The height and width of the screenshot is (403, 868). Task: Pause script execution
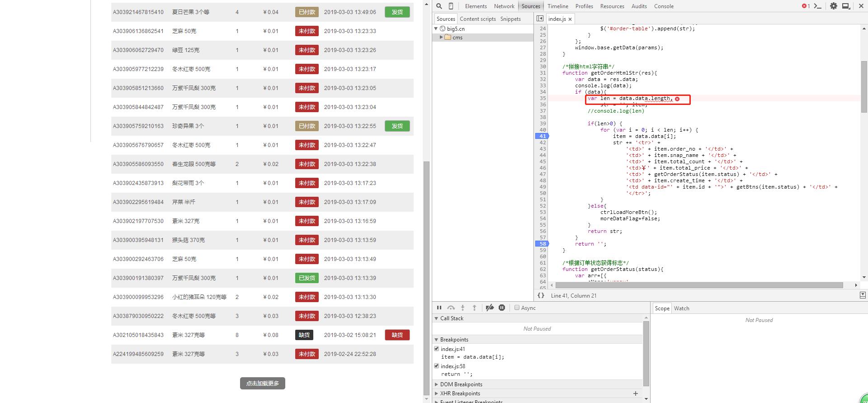439,308
